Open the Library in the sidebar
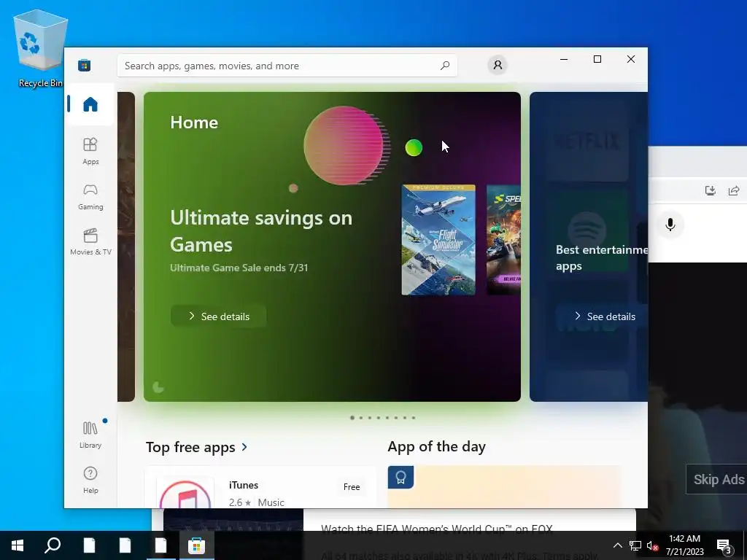This screenshot has height=560, width=747. click(x=90, y=435)
